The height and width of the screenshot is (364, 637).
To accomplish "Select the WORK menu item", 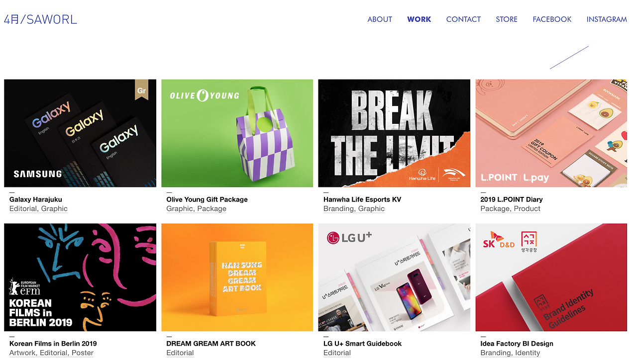I will click(x=419, y=19).
